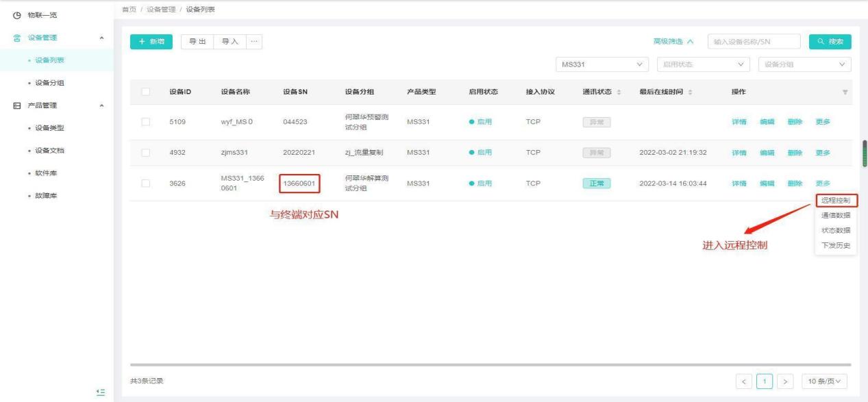Viewport: 868px width, 402px height.
Task: Open the 10 条/页 page size dropdown
Action: coord(826,380)
